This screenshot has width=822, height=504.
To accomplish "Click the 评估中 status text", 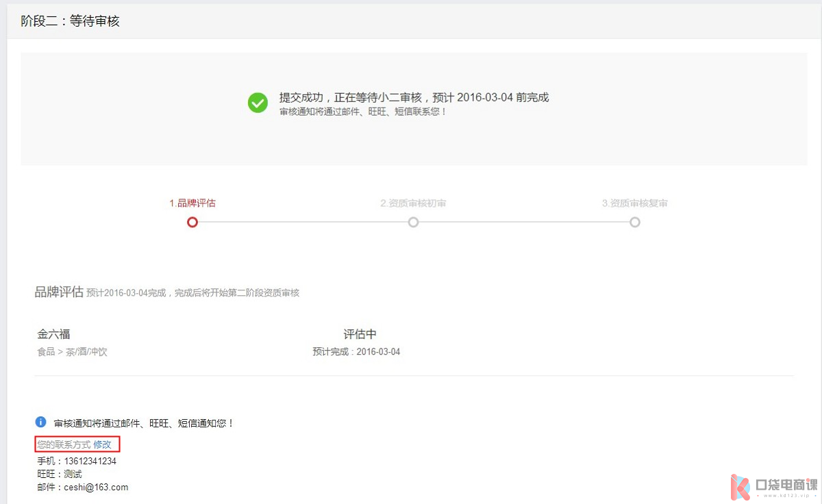I will pyautogui.click(x=360, y=334).
